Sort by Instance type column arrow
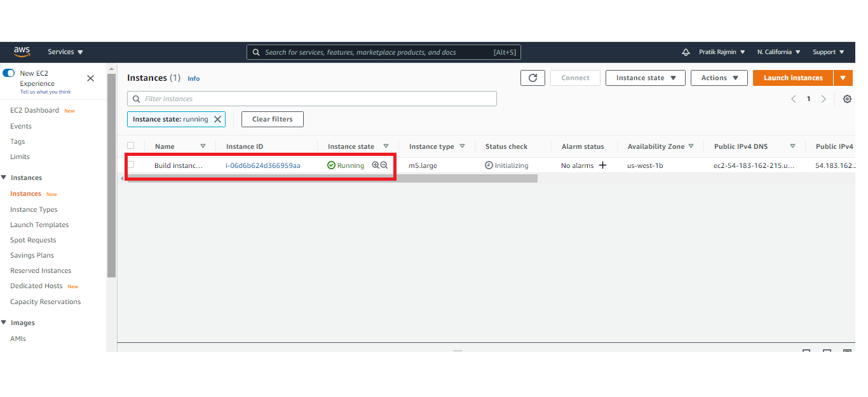Screen dimensions: 868x397 pyautogui.click(x=462, y=146)
